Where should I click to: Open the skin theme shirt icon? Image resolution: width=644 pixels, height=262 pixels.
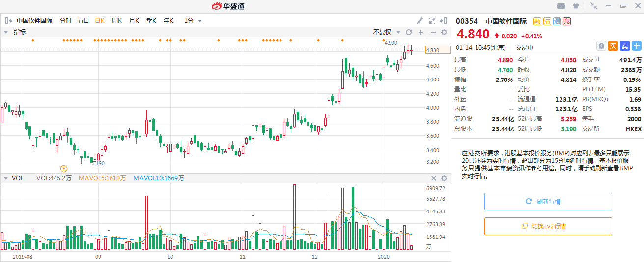pyautogui.click(x=576, y=6)
